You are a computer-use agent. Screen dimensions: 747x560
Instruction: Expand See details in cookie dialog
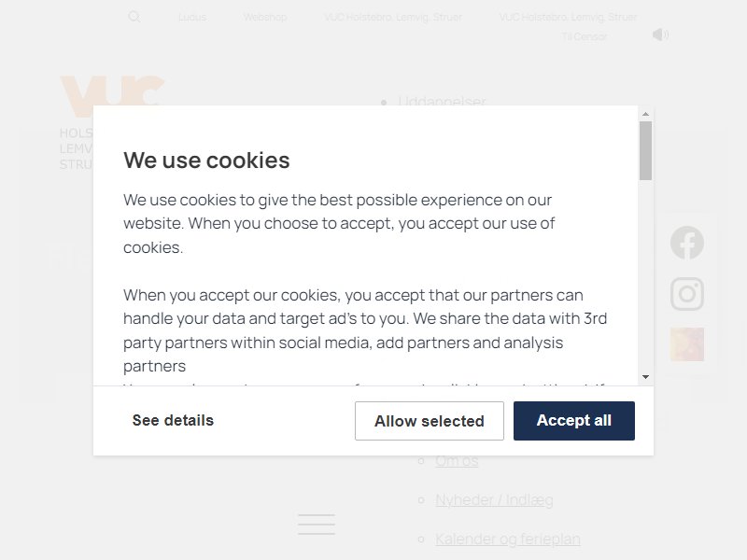173,421
